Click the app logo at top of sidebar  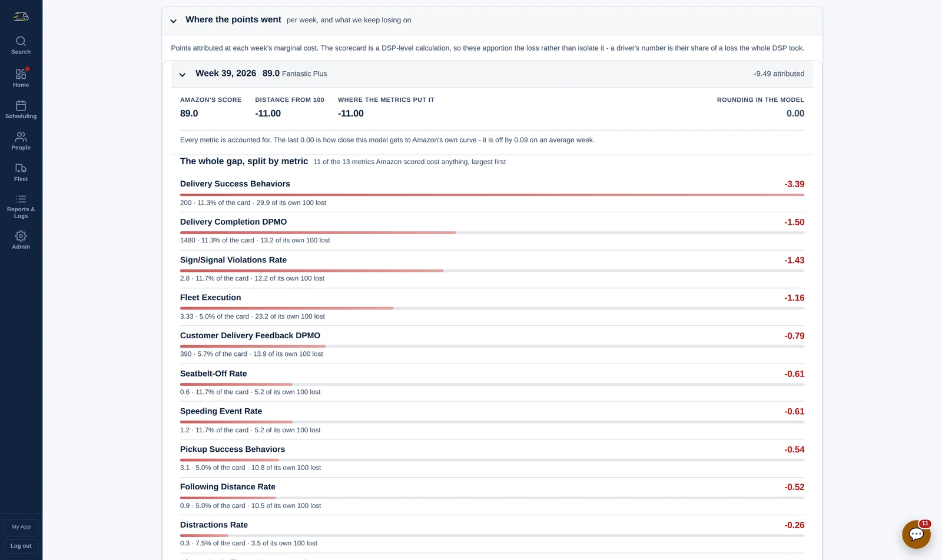coord(21,16)
